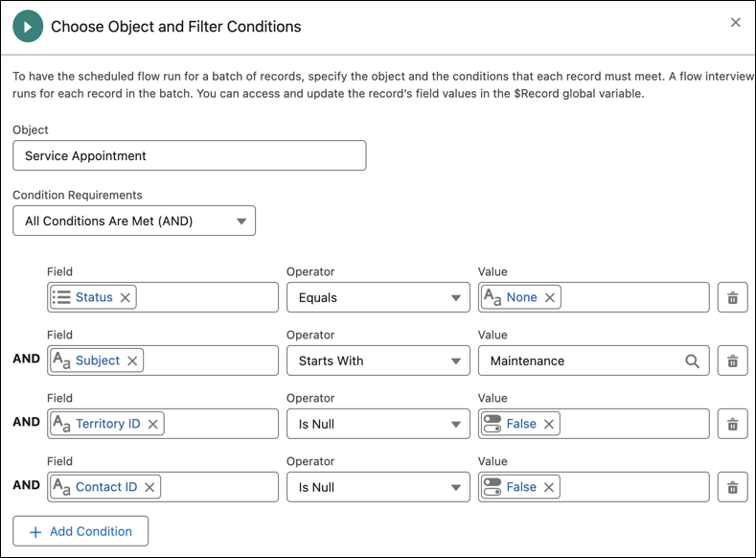756x558 pixels.
Task: Open the Is Null operator for Contact ID
Action: tap(378, 487)
